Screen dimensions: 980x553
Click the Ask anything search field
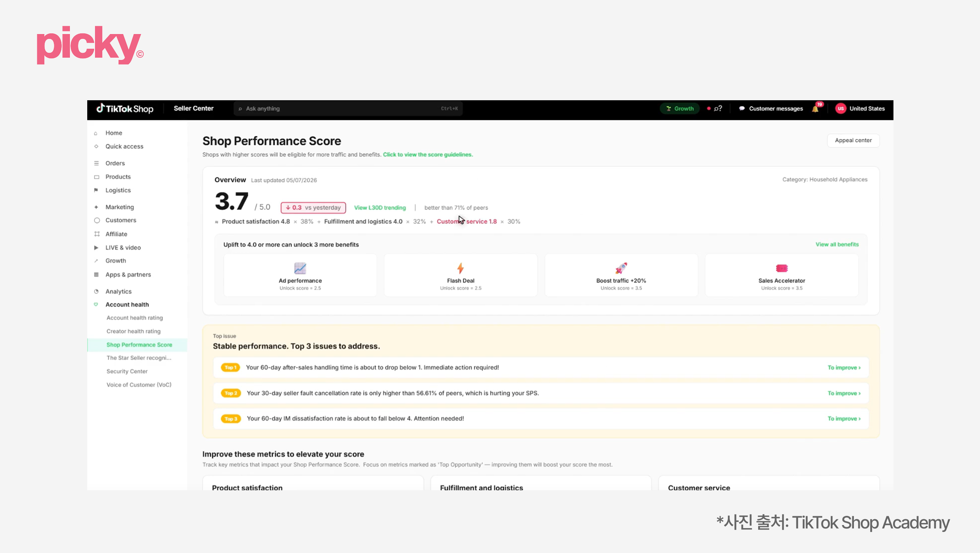[348, 109]
